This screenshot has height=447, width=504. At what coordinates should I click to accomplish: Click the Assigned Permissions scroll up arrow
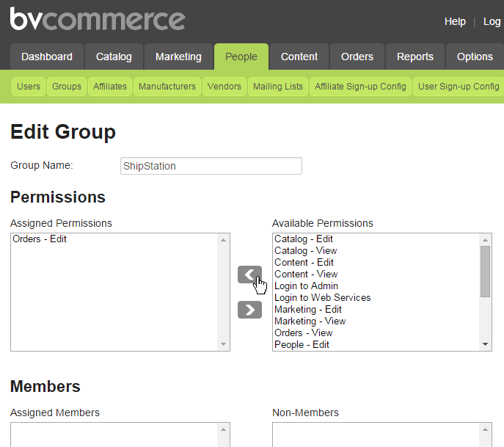point(224,240)
